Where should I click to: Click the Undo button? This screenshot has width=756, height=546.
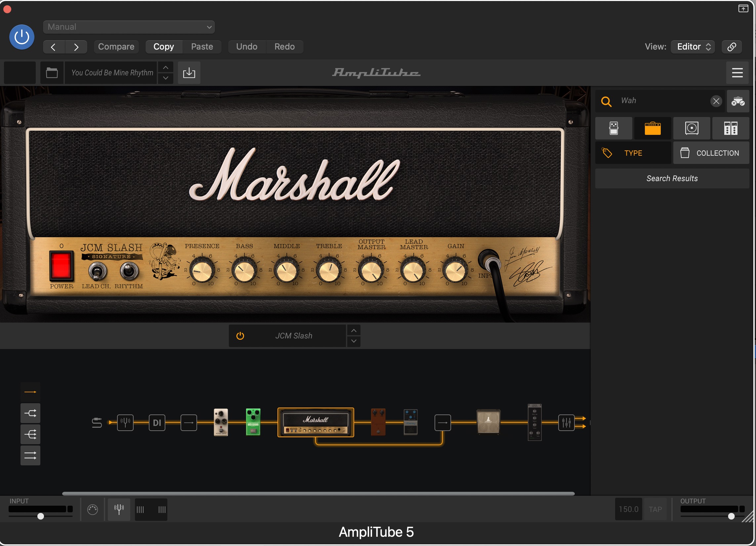point(247,47)
